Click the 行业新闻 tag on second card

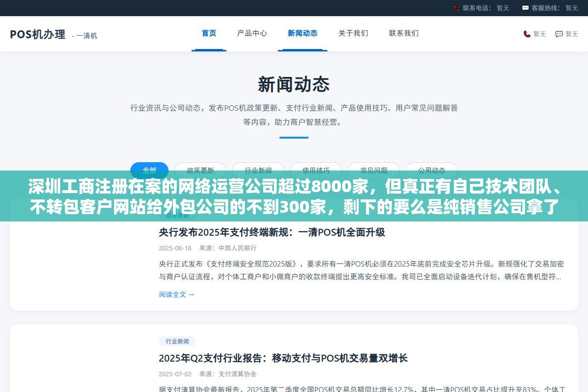click(177, 341)
